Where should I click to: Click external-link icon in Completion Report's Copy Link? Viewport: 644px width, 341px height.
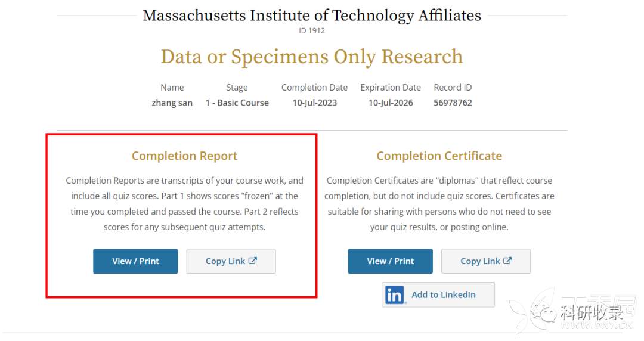coord(253,261)
